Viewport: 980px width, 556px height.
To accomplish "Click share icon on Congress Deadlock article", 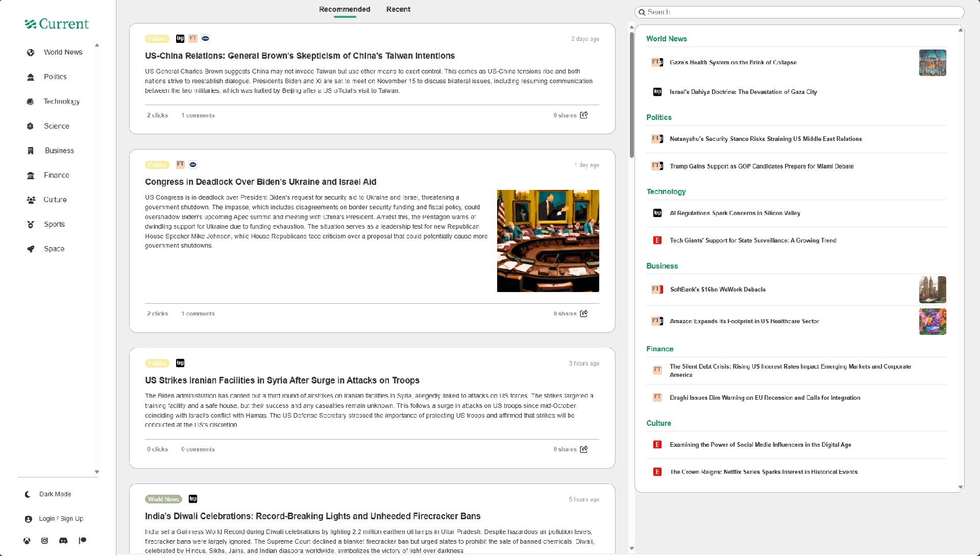I will 584,313.
